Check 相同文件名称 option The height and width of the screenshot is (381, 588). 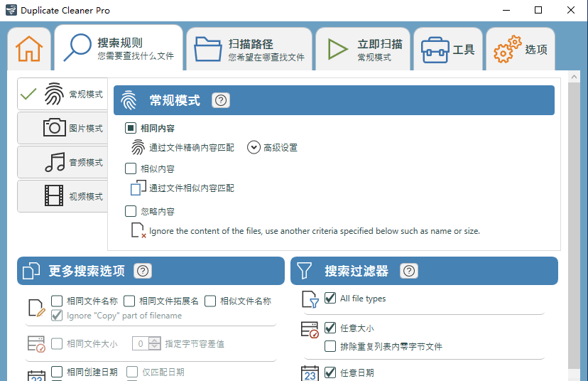[x=57, y=301]
